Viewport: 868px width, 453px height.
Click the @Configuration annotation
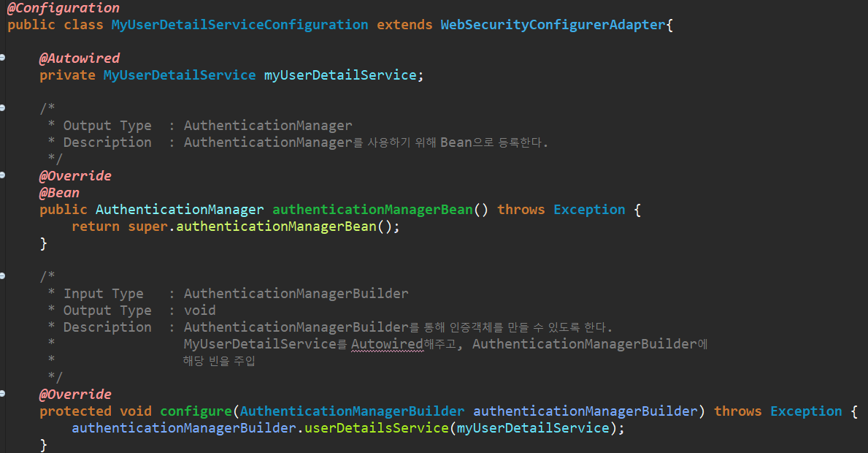click(x=63, y=8)
